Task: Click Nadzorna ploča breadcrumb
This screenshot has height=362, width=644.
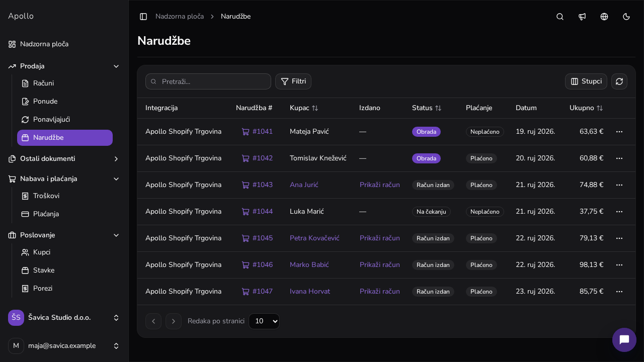Action: [x=180, y=17]
